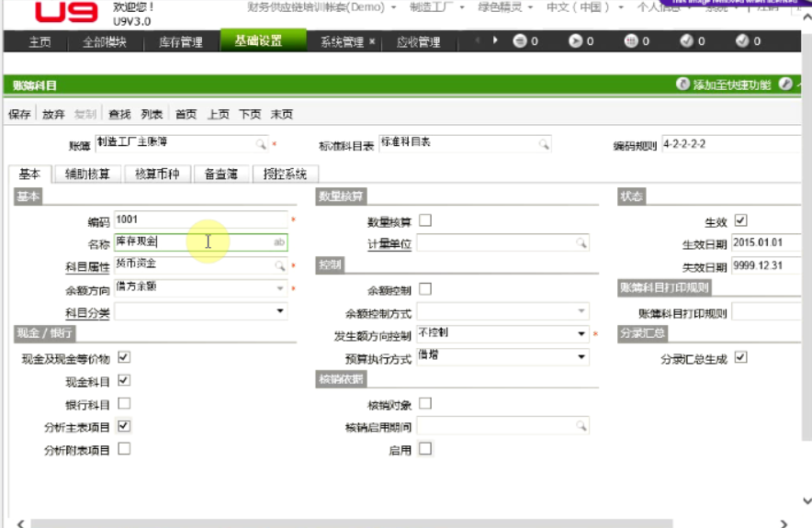Image resolution: width=812 pixels, height=528 pixels.
Task: Open the 余额方向 dropdown
Action: (279, 288)
